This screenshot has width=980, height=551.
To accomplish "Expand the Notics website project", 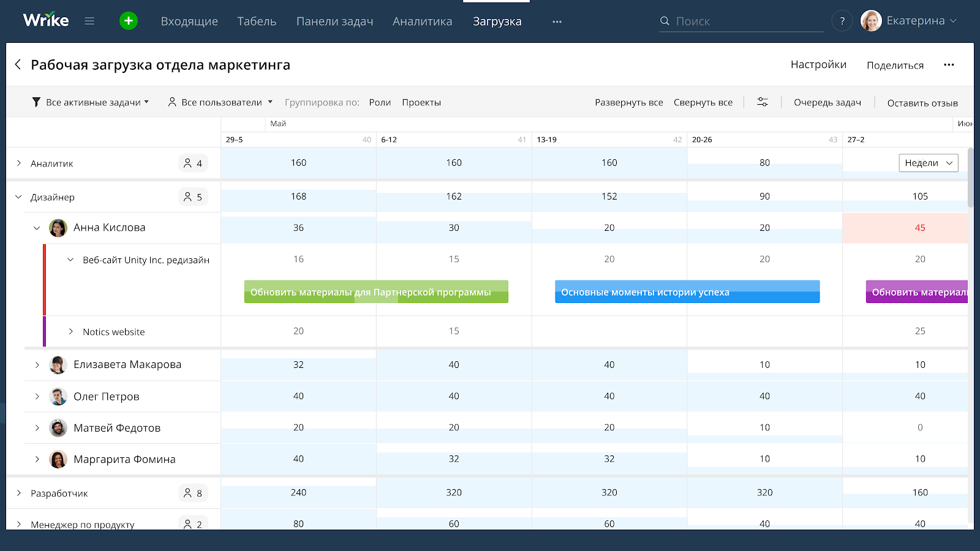I will point(71,332).
